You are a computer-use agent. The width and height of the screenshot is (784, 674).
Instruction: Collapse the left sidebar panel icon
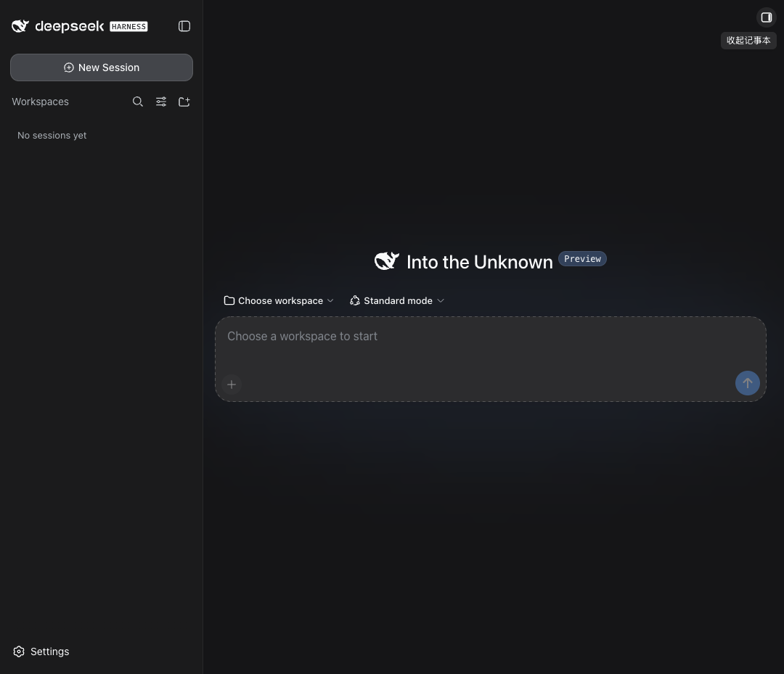[x=184, y=26]
